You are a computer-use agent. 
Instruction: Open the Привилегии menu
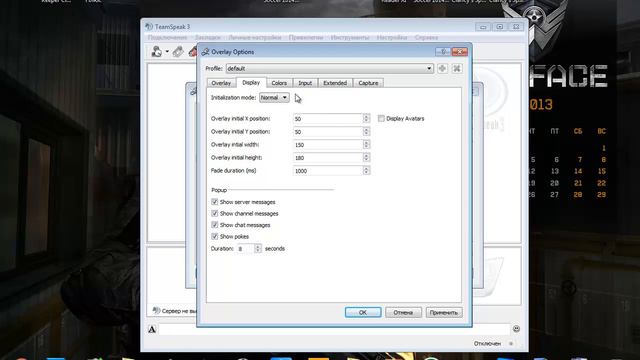click(x=306, y=38)
